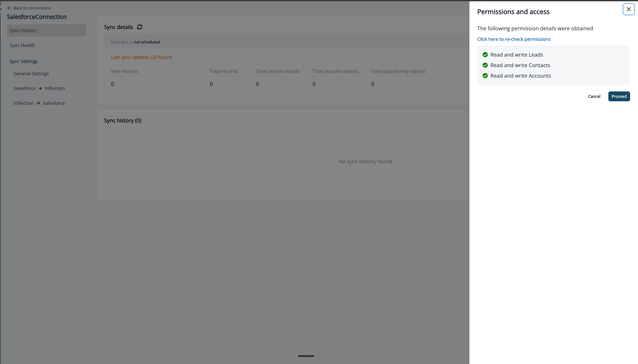
Task: Click the 'No sync history found' message
Action: [365, 162]
